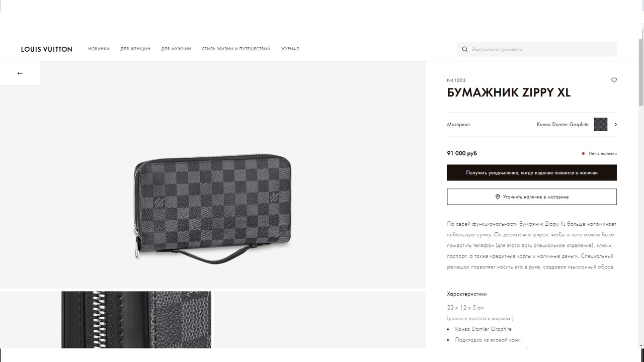The height and width of the screenshot is (362, 644).
Task: Click the back arrow icon
Action: tap(20, 73)
